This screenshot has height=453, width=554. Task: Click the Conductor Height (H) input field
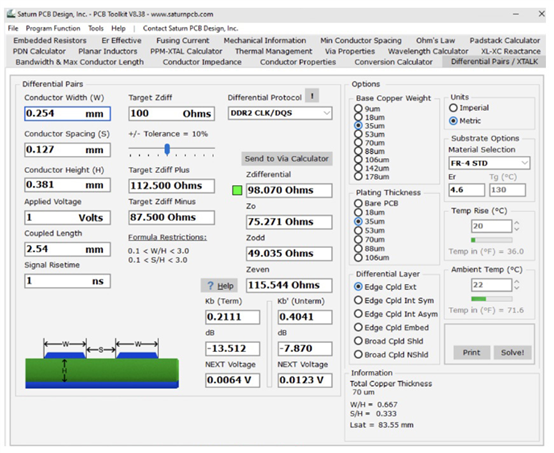(x=67, y=185)
